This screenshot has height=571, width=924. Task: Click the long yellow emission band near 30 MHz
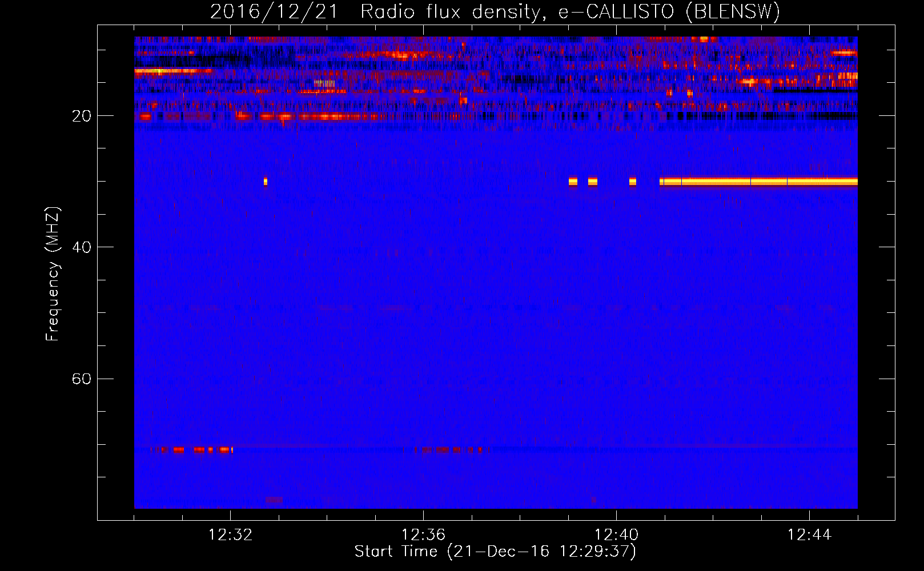point(758,182)
